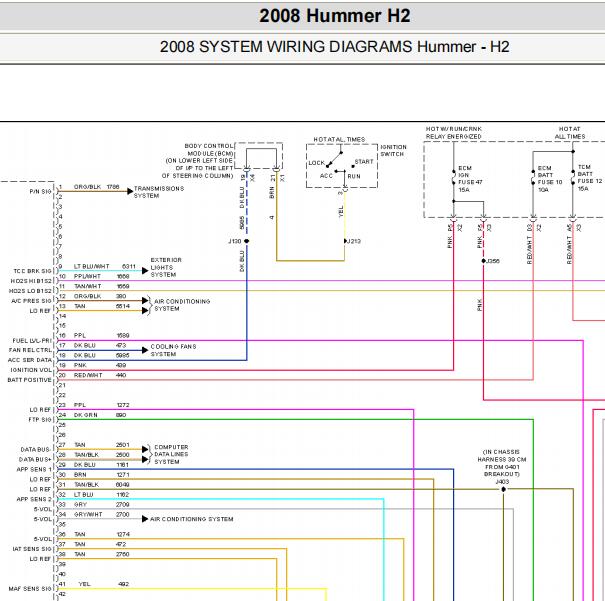The width and height of the screenshot is (605, 601).
Task: Click the 'FAN REL CTRL' pin label
Action: (30, 350)
